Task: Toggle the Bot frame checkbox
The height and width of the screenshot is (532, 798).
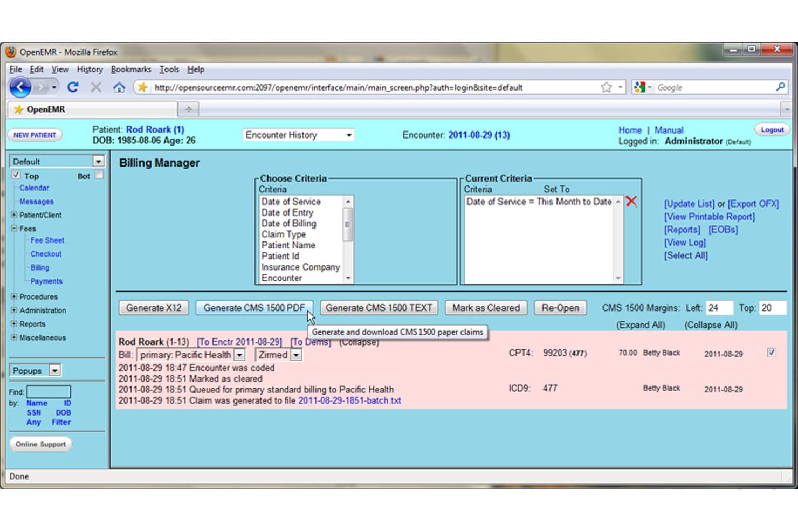Action: [x=99, y=175]
